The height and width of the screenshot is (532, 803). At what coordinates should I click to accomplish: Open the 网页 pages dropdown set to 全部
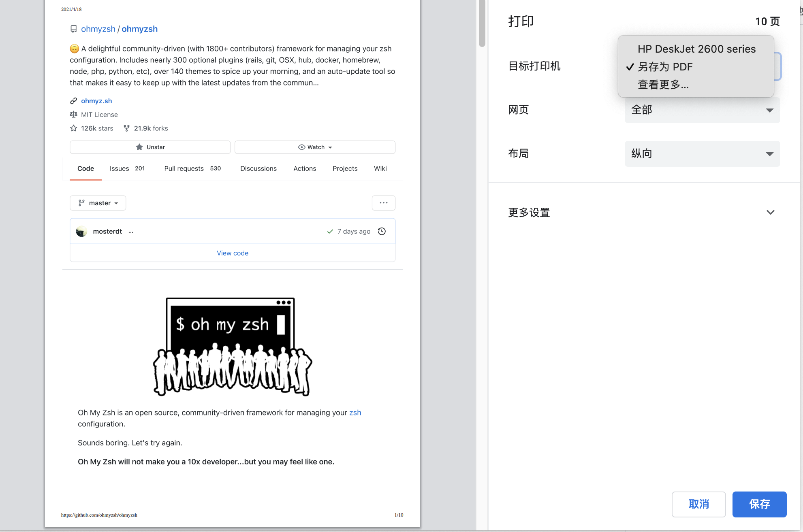[702, 110]
